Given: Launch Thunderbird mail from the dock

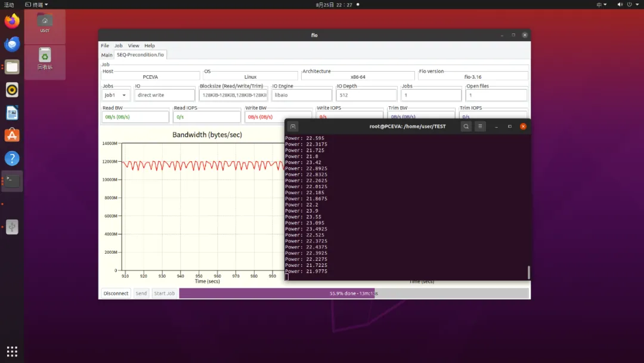Looking at the screenshot, I should tap(12, 44).
